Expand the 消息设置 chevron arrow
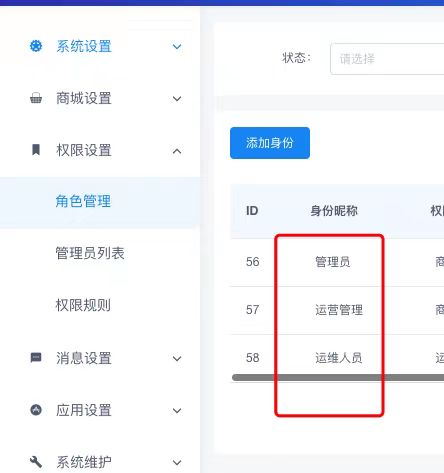The width and height of the screenshot is (444, 473). click(177, 359)
